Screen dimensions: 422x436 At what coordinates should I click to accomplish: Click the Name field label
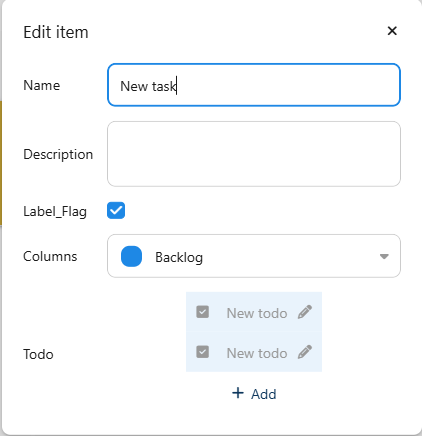pyautogui.click(x=42, y=85)
